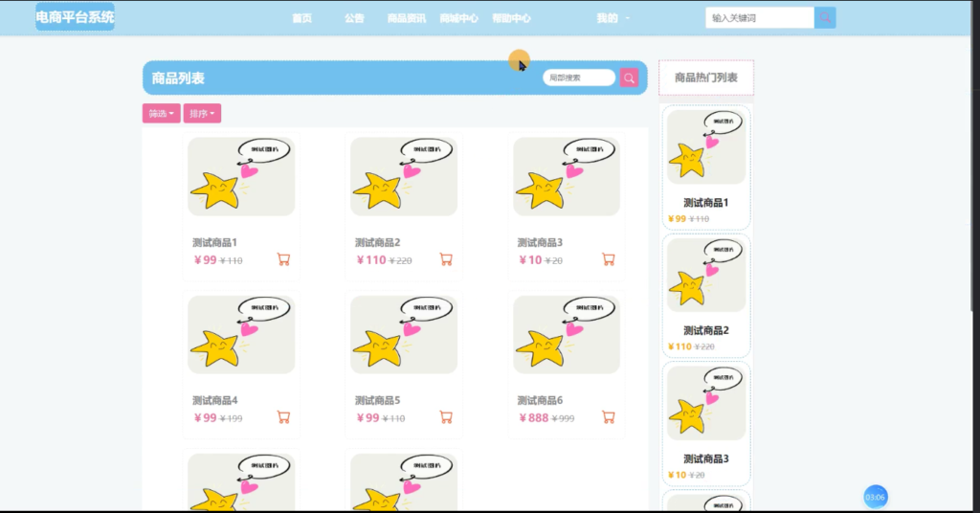Image resolution: width=980 pixels, height=513 pixels.
Task: Click the 测试商品6 title in the product list
Action: point(540,400)
